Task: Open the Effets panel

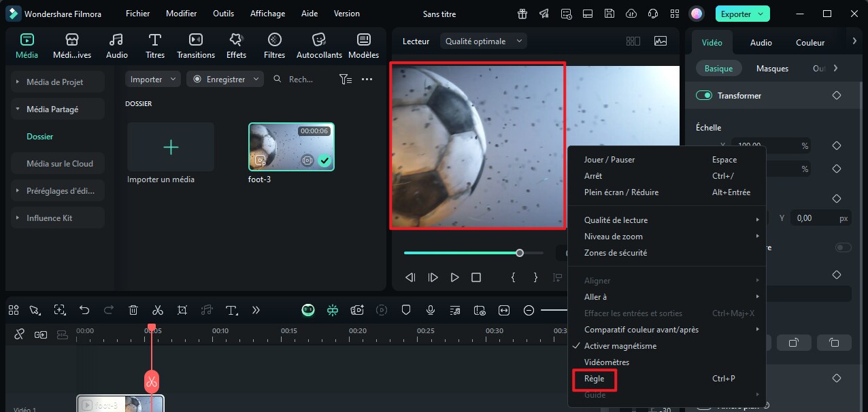Action: coord(236,46)
